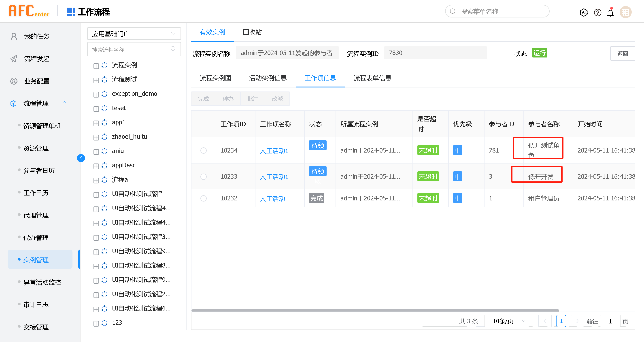This screenshot has height=342, width=644.
Task: Click the user avatar in the header
Action: pyautogui.click(x=625, y=12)
